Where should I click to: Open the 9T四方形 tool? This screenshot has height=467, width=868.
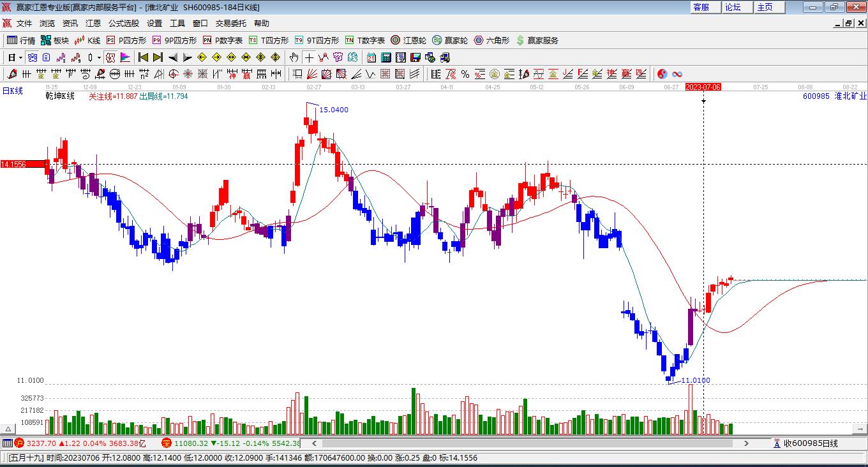coord(317,40)
